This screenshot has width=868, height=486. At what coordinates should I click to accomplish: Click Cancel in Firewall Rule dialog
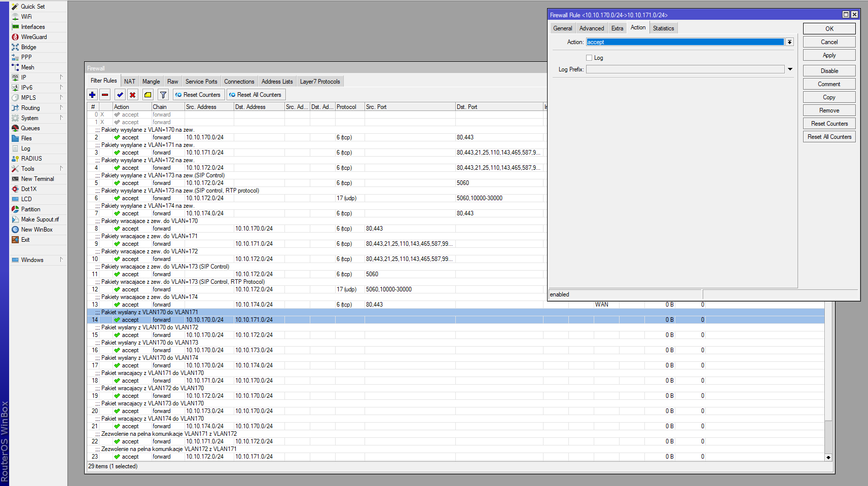(x=829, y=42)
